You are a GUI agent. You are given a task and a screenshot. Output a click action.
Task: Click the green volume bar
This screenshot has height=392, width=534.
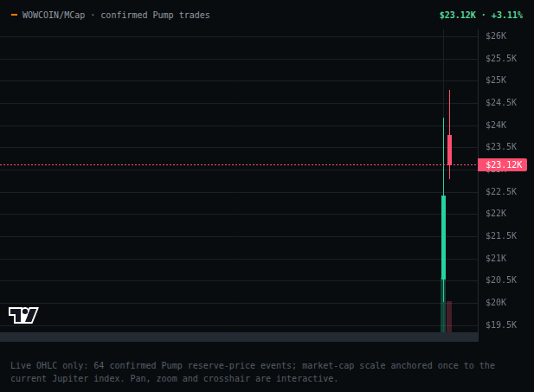pos(443,305)
